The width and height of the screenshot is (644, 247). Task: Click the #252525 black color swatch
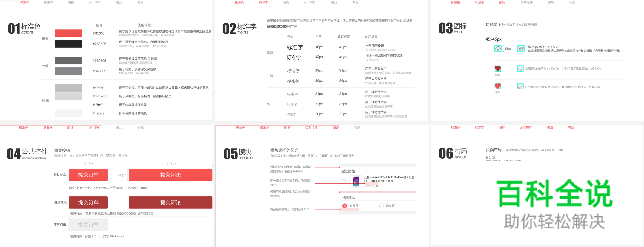[68, 44]
